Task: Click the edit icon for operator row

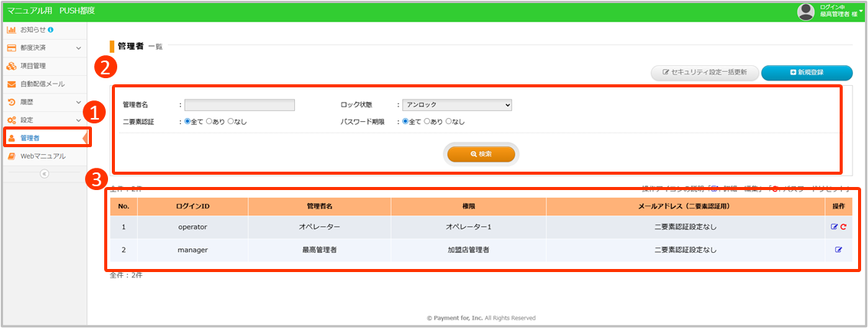Action: (834, 227)
